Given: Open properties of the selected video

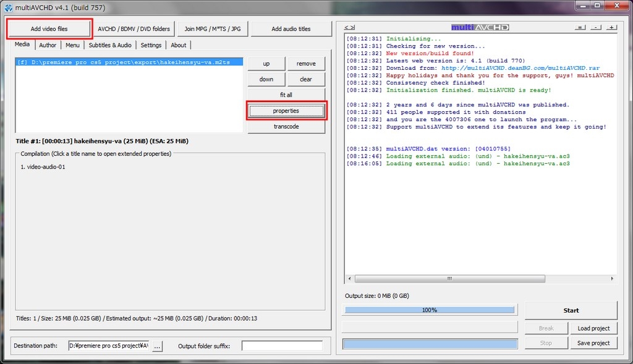Looking at the screenshot, I should [x=286, y=111].
